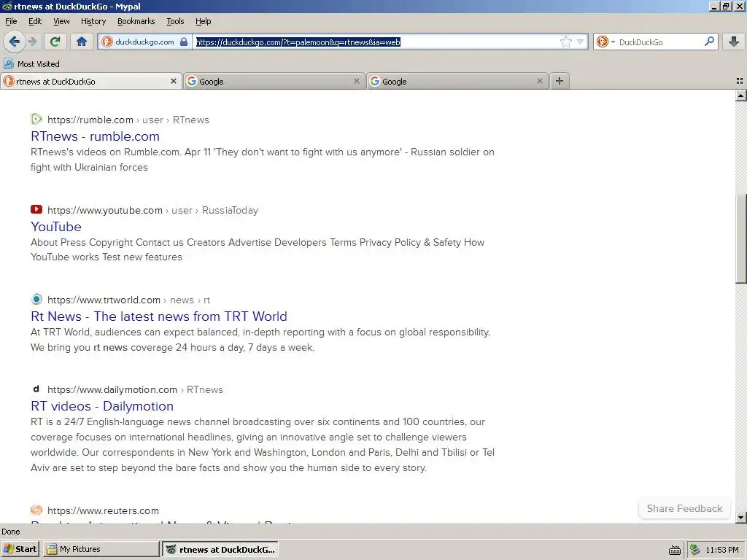Click the network tray icon beside clock
Image resolution: width=747 pixels, height=560 pixels.
694,550
